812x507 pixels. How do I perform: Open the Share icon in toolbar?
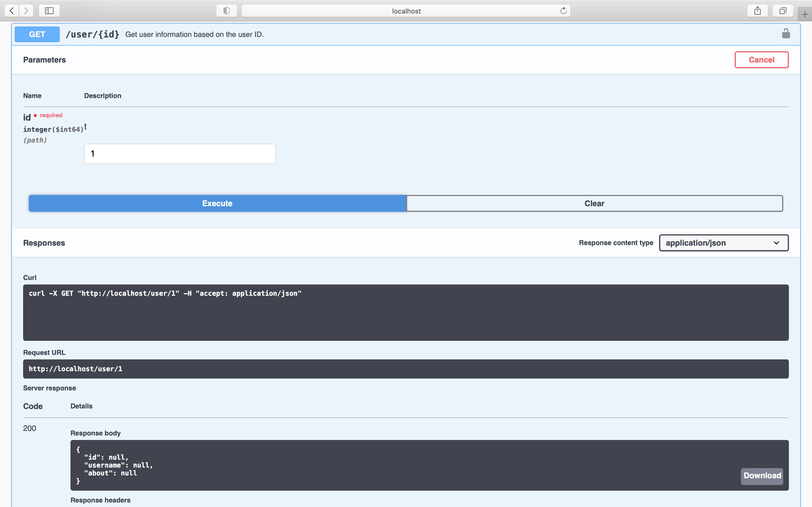point(757,11)
